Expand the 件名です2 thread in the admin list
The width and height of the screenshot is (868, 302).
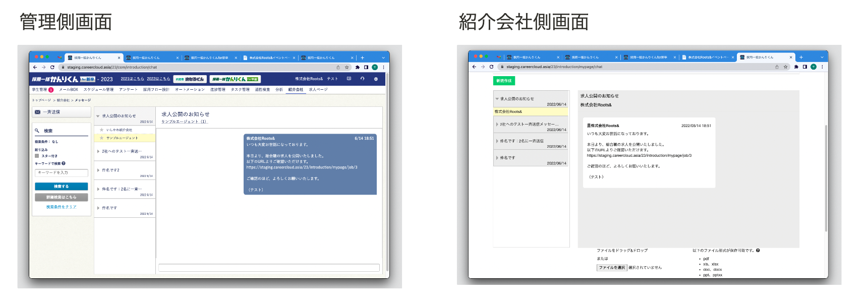[98, 170]
